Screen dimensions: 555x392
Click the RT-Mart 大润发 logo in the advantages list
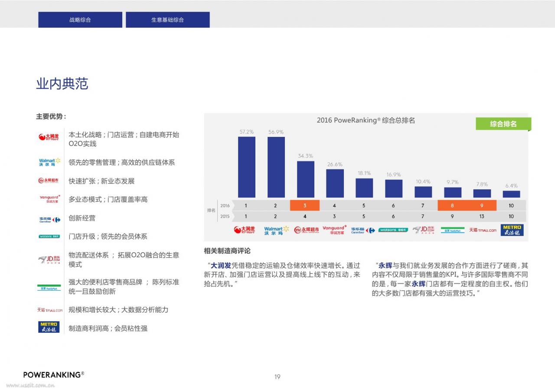point(49,137)
